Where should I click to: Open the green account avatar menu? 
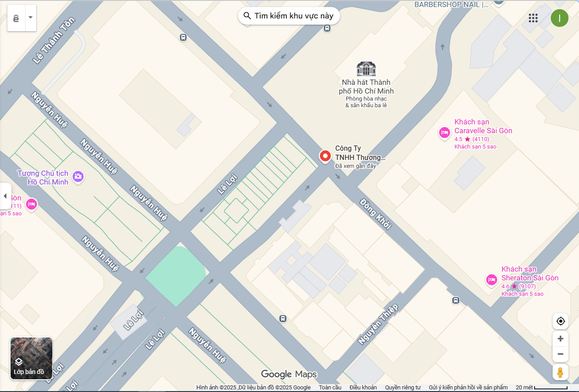click(x=559, y=18)
